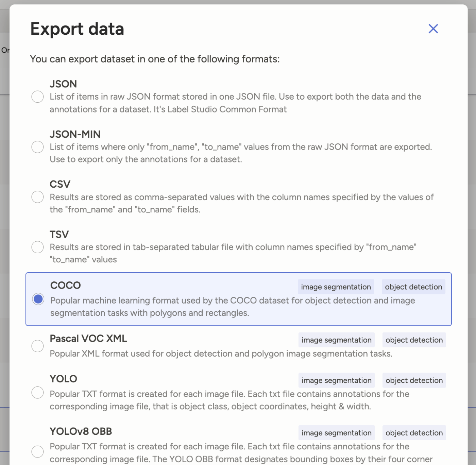Image resolution: width=476 pixels, height=465 pixels.
Task: Click the selected COCO radio button
Action: (x=38, y=299)
